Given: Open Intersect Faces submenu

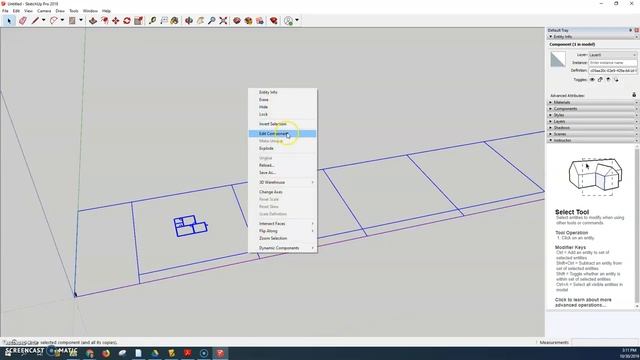Looking at the screenshot, I should tap(282, 224).
